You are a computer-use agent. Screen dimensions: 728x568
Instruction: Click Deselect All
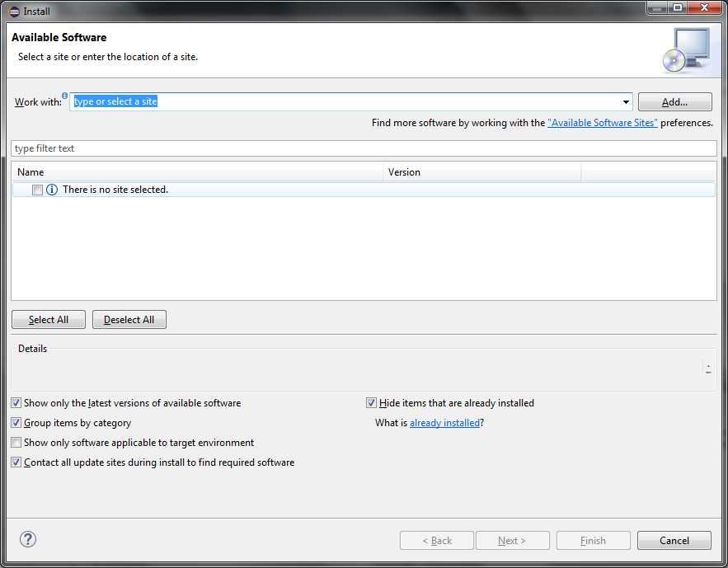(129, 319)
